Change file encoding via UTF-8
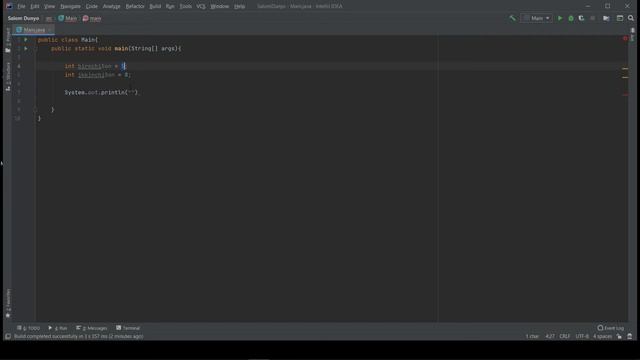 [582, 337]
